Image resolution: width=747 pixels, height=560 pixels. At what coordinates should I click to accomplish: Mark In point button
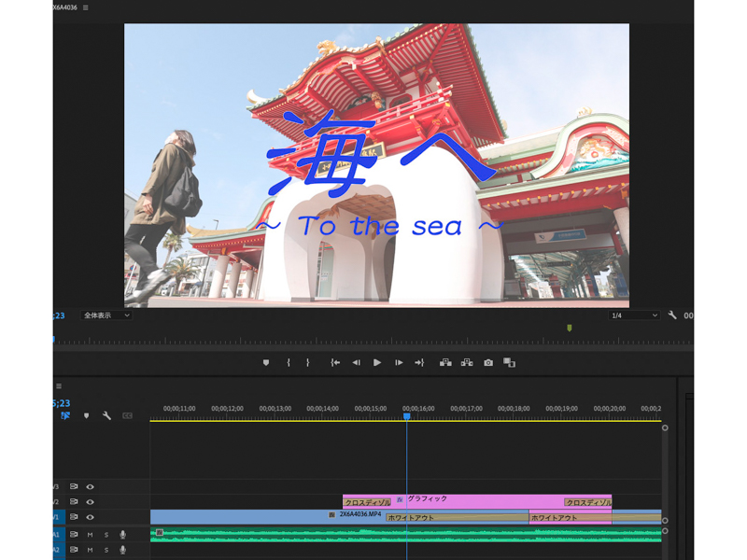tap(289, 363)
